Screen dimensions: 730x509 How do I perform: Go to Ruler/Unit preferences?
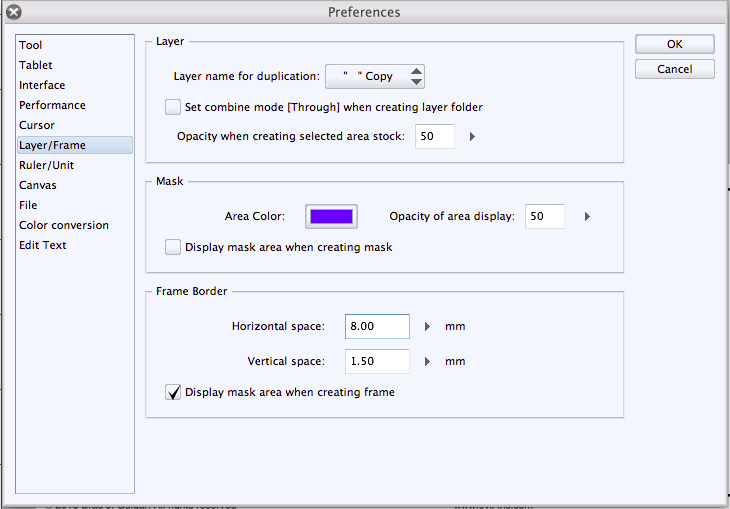point(46,165)
